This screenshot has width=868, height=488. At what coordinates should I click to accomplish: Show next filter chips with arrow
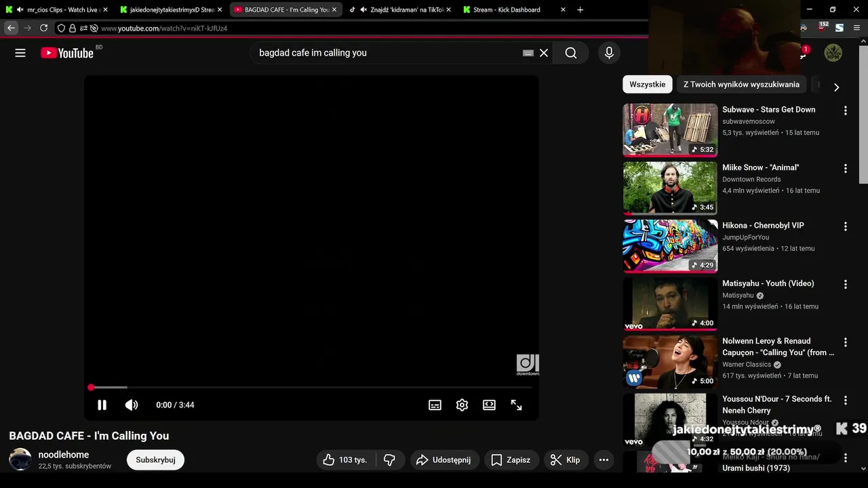pos(836,87)
